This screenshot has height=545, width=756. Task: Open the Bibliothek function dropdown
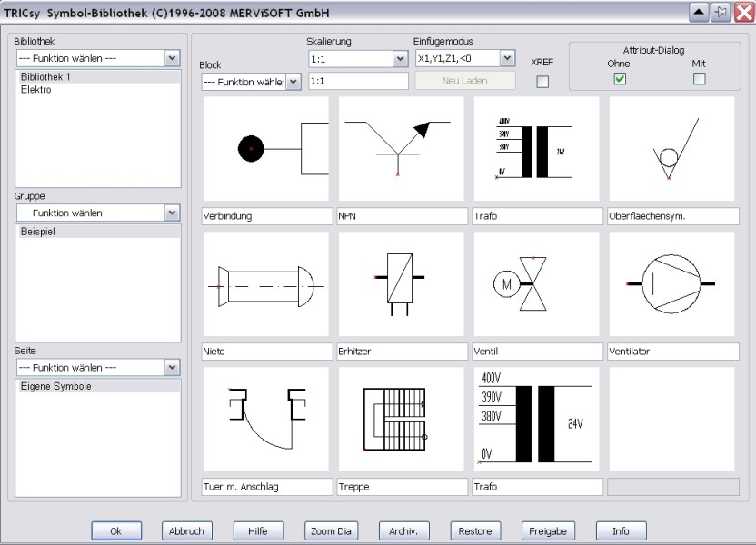pos(98,58)
